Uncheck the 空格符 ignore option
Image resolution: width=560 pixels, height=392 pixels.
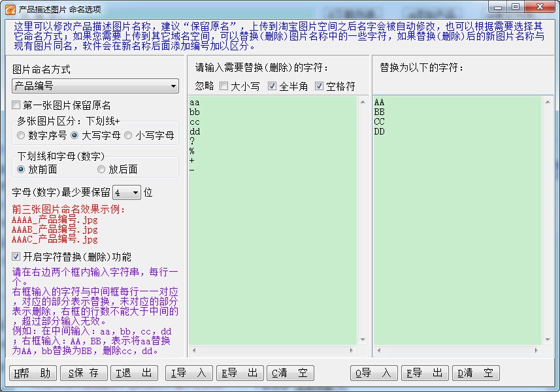(320, 86)
